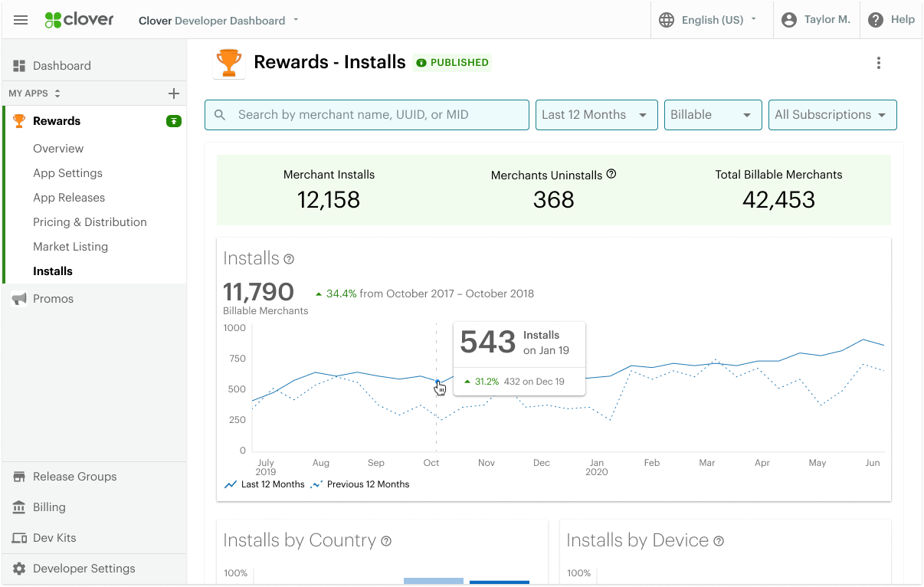This screenshot has height=587, width=924.
Task: Click the PUBLISHED status badge
Action: (x=452, y=63)
